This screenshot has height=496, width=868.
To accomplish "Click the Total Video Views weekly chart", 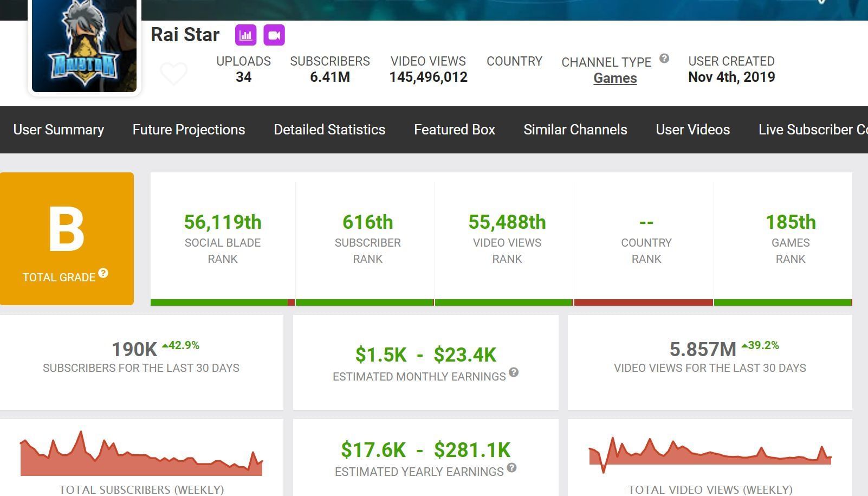I will 710,455.
